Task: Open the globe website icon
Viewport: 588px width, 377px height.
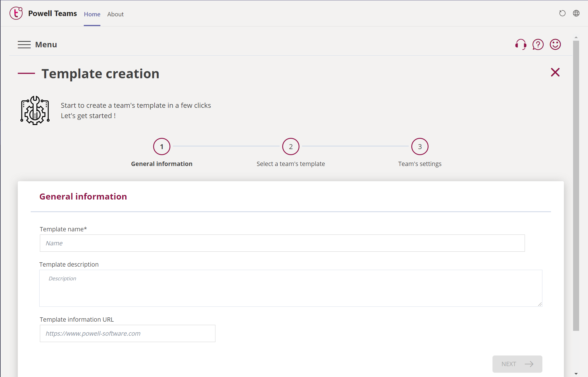Action: (x=576, y=13)
